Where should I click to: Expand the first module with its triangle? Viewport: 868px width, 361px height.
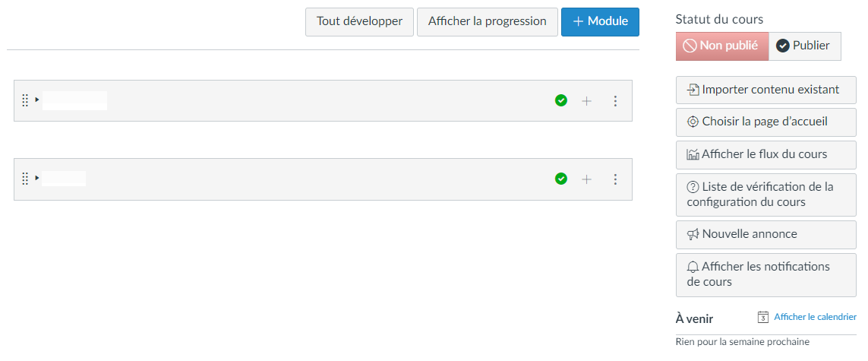(37, 100)
